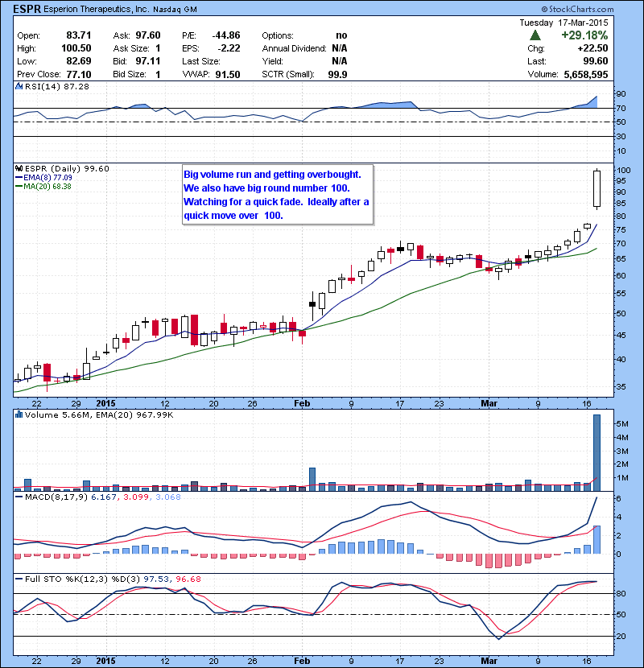Click the ESPR (Daily) 99.60 chart label

click(x=67, y=169)
